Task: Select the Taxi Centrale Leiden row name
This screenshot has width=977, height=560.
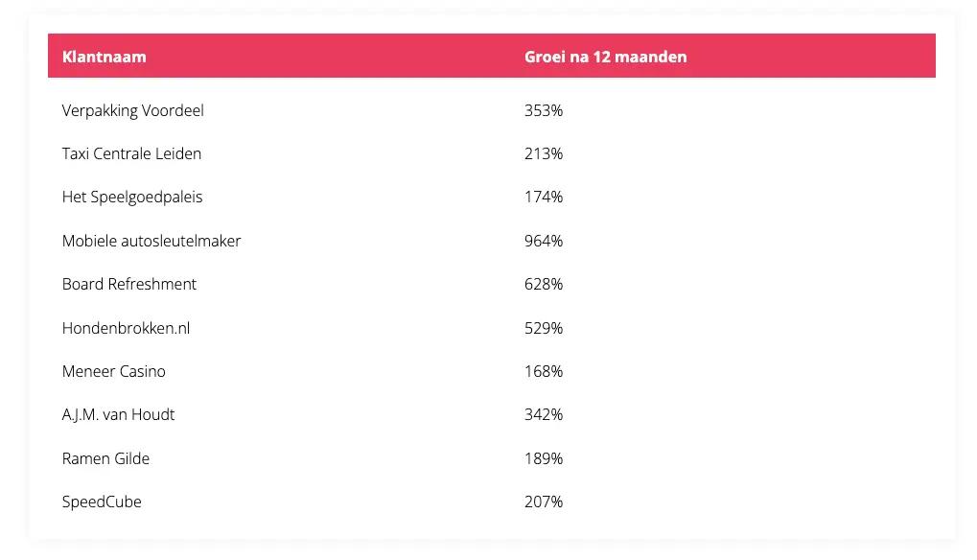Action: click(131, 153)
